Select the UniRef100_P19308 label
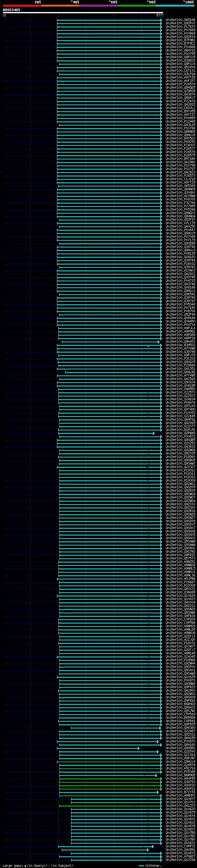 (180, 585)
